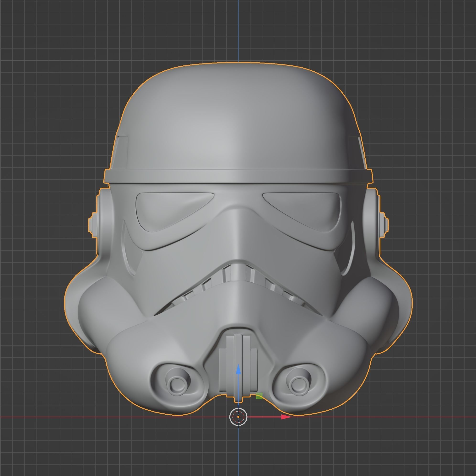The width and height of the screenshot is (476, 476).
Task: Click the white circle at gizmo center
Action: click(x=238, y=417)
